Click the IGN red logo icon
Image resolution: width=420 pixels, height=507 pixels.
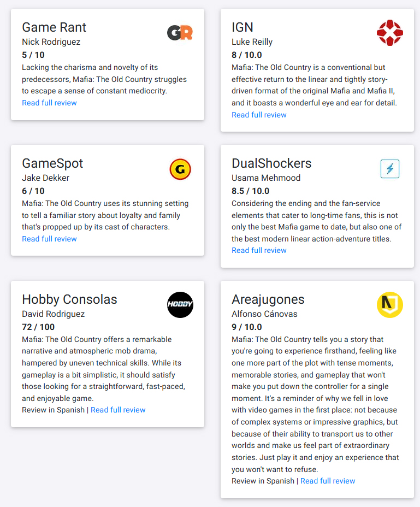pos(389,33)
